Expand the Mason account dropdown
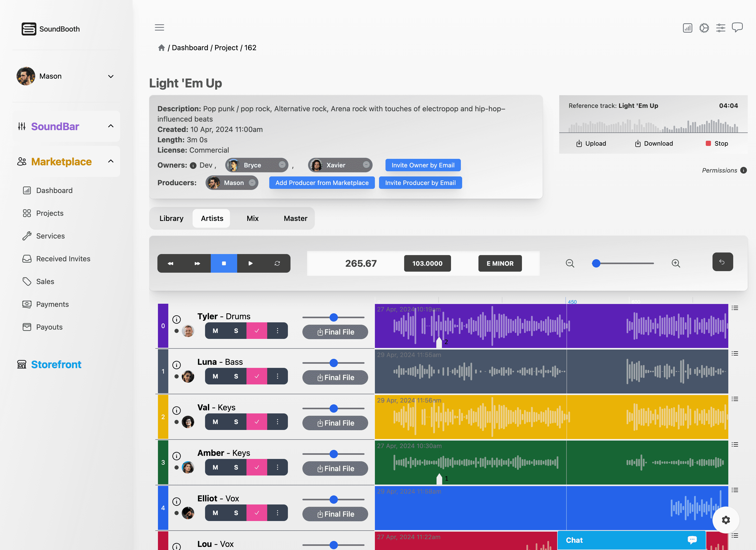This screenshot has height=550, width=756. (x=111, y=76)
